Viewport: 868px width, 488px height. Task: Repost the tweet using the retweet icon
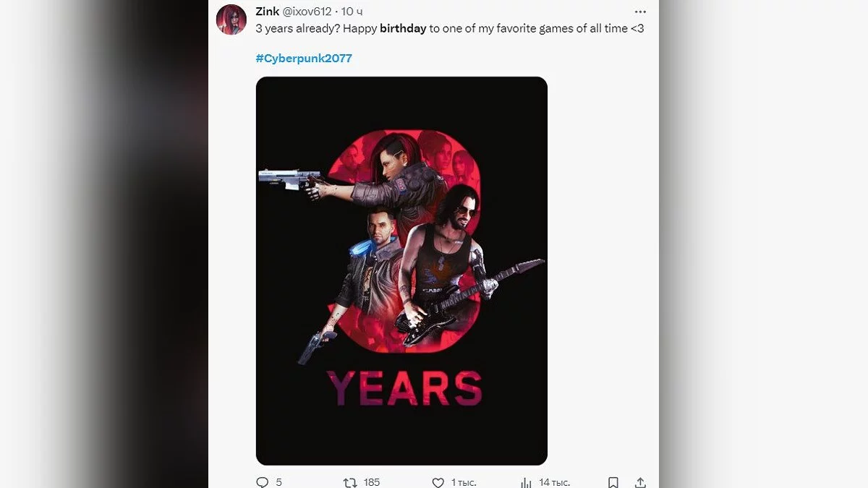point(350,482)
